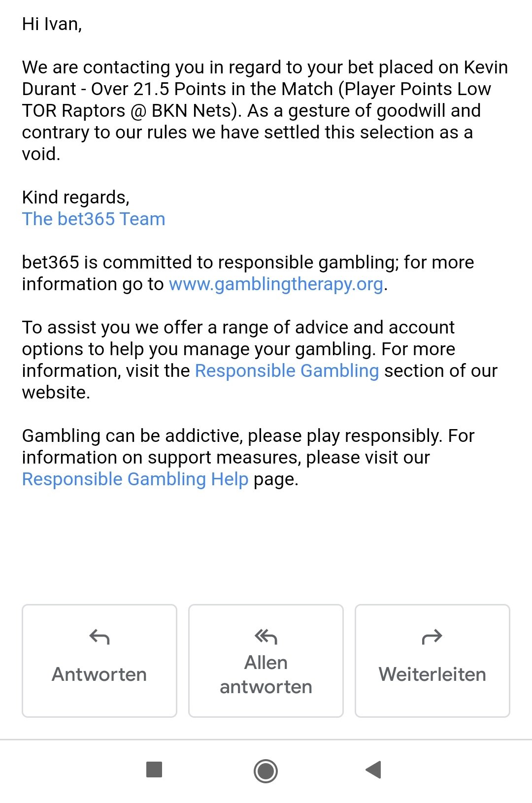Open the Responsible Gambling Help page link

point(135,479)
